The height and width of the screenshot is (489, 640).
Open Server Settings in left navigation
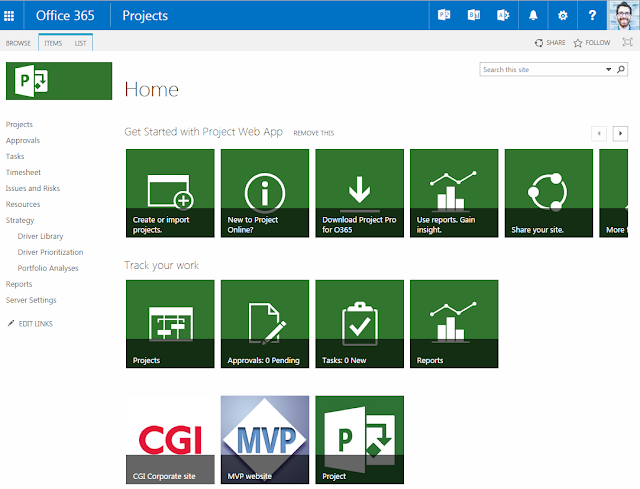[x=31, y=300]
